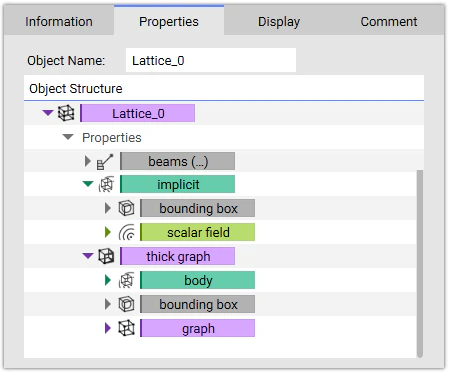Select the thick graph chip
The height and width of the screenshot is (374, 453).
coord(177,256)
